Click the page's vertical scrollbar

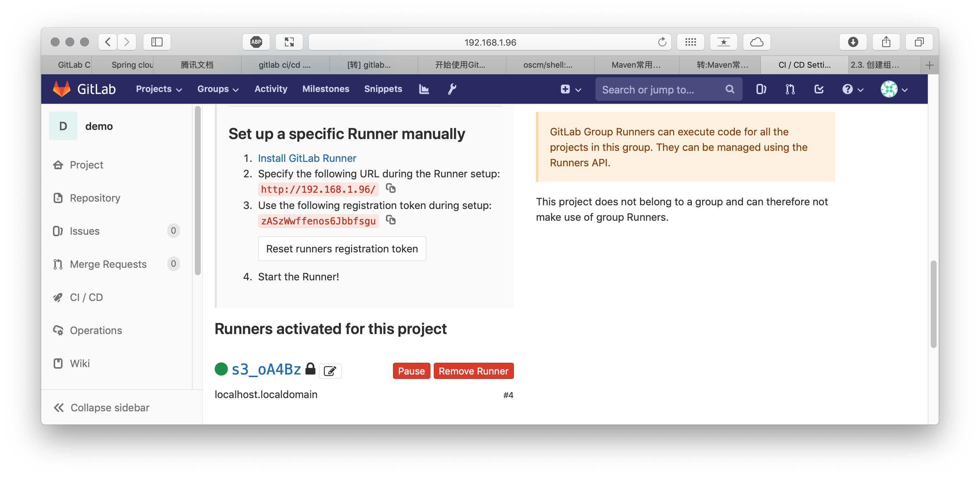pyautogui.click(x=933, y=304)
